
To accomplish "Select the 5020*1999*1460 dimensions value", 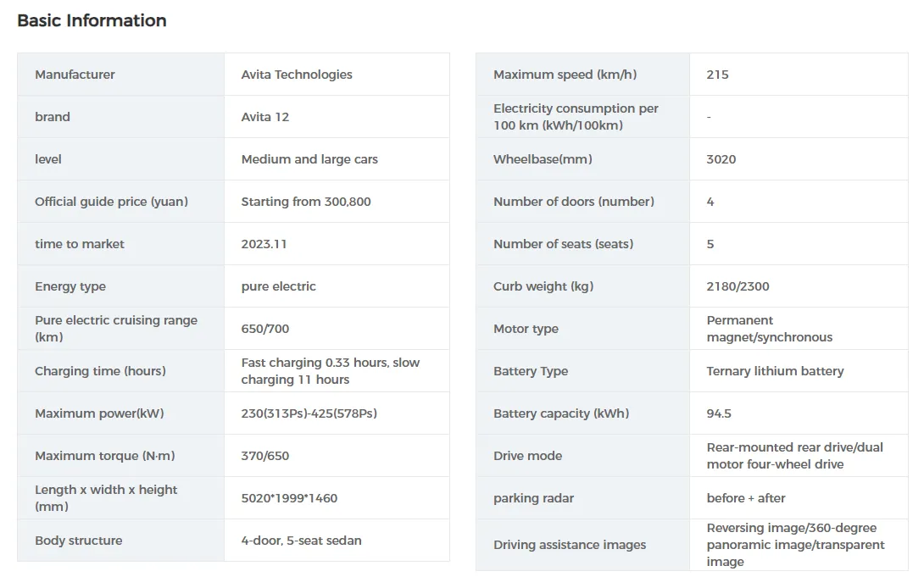I will (x=289, y=498).
